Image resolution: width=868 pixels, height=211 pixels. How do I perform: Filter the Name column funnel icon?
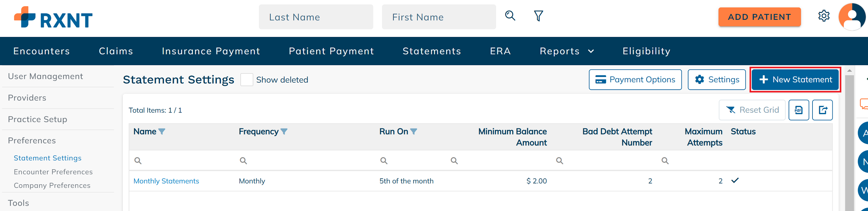[x=162, y=132]
